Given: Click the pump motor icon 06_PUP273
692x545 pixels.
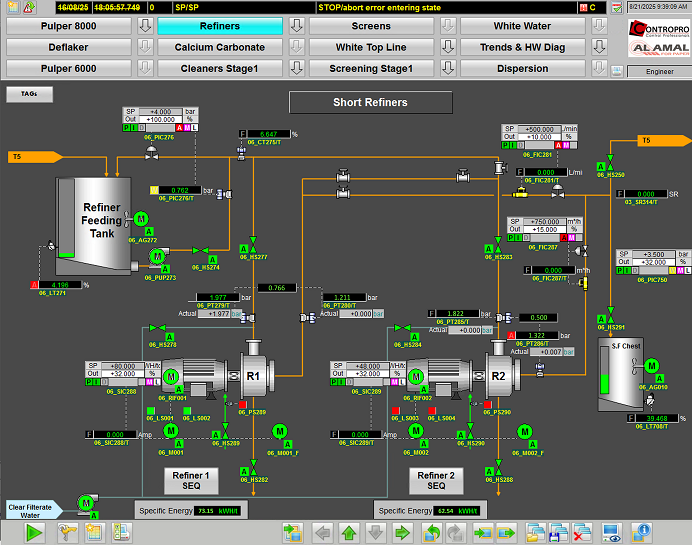Looking at the screenshot, I should (x=157, y=257).
